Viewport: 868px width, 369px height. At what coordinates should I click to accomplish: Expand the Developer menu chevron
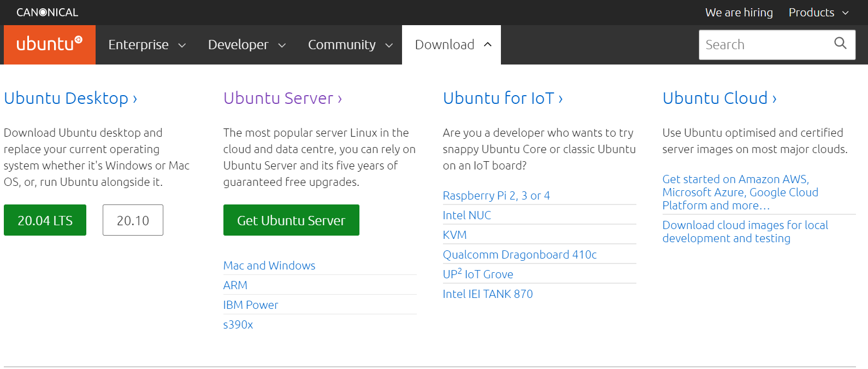coord(282,45)
